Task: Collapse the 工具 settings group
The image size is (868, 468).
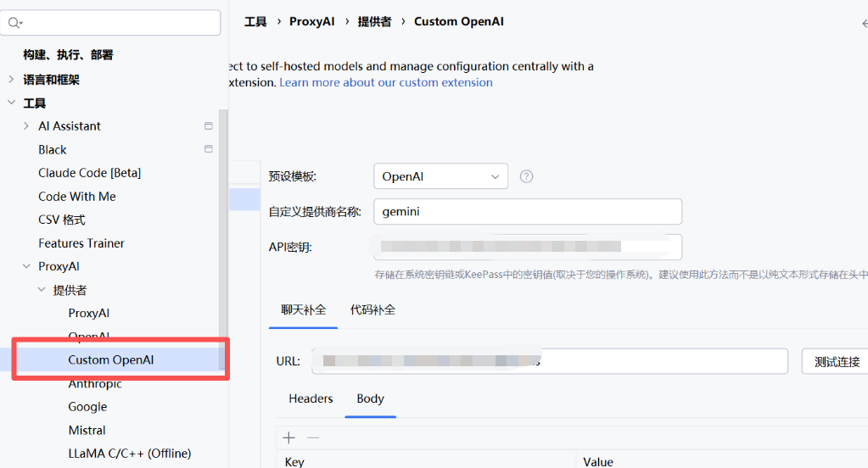Action: tap(11, 103)
